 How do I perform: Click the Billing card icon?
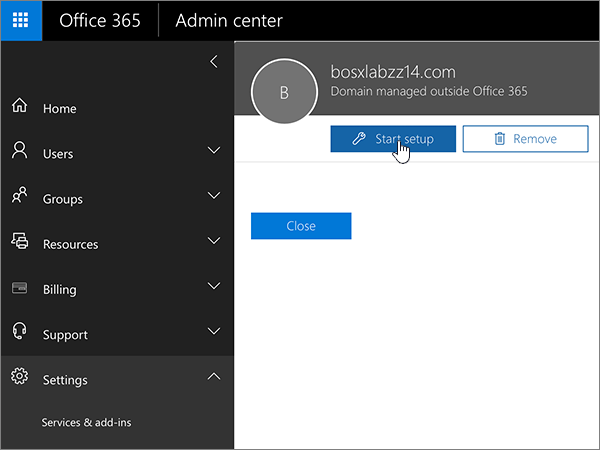click(19, 289)
